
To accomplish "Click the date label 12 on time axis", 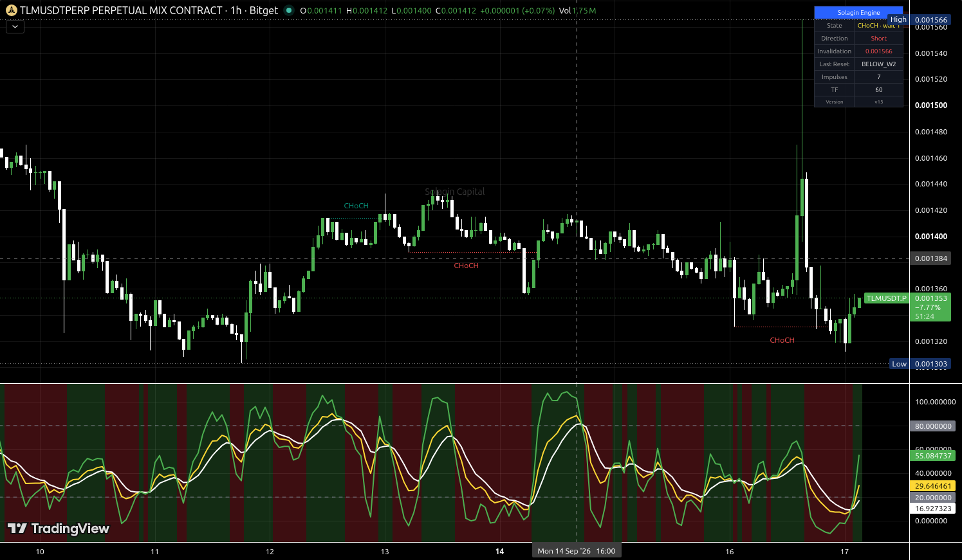I will pyautogui.click(x=270, y=552).
